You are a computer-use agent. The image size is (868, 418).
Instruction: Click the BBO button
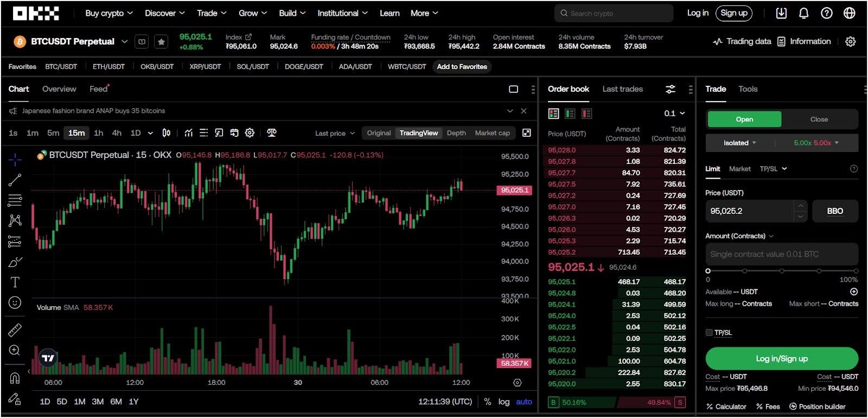(835, 211)
